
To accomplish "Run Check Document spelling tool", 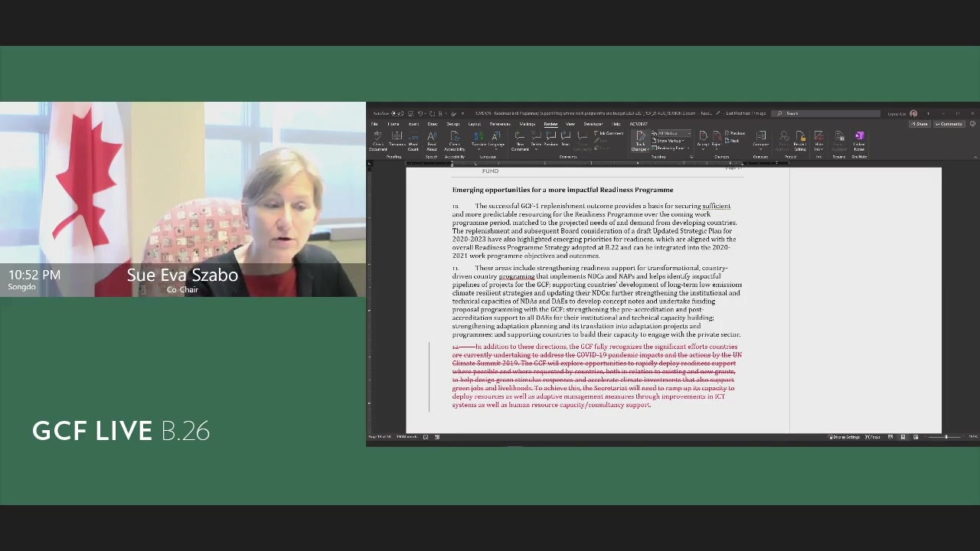I will point(378,141).
